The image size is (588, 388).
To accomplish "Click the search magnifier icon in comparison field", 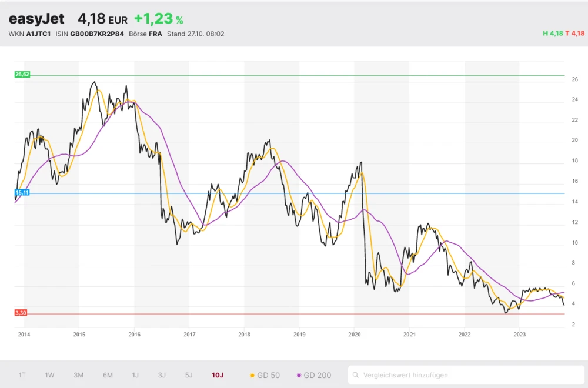I will 356,375.
